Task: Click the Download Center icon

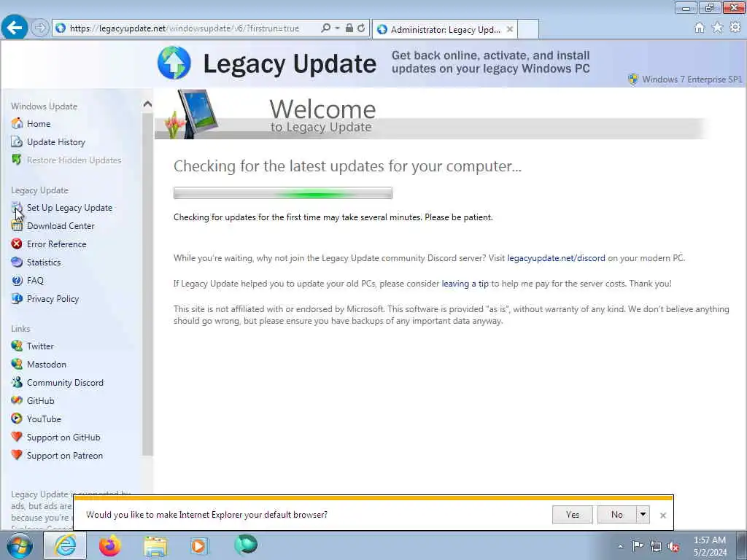Action: coord(17,226)
